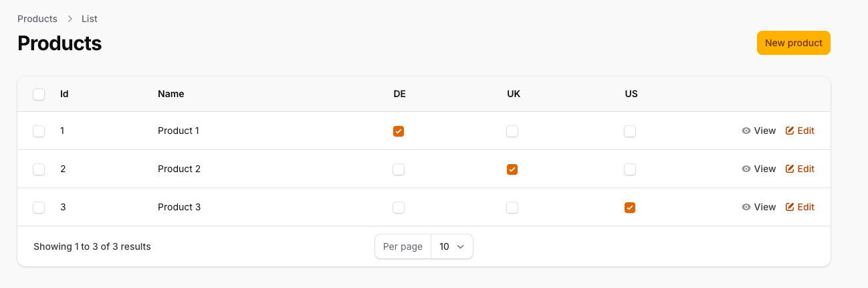Screen dimensions: 868x288
Task: Toggle the select-all checkbox in table header
Action: 39,94
